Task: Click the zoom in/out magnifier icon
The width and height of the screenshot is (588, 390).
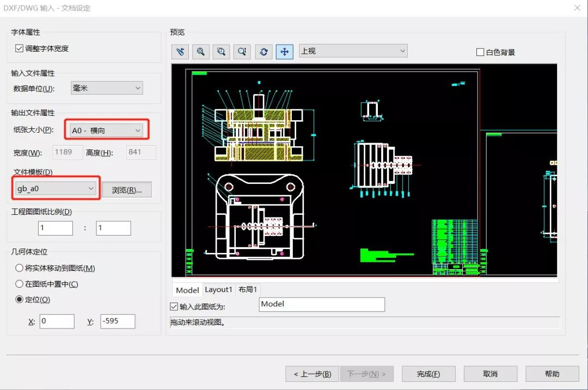Action: pos(242,52)
